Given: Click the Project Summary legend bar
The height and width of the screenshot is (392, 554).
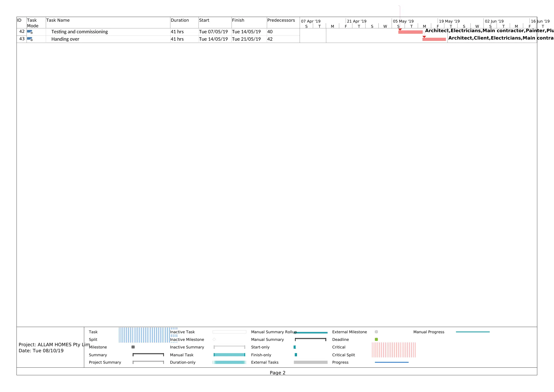Looking at the screenshot, I should pos(148,362).
